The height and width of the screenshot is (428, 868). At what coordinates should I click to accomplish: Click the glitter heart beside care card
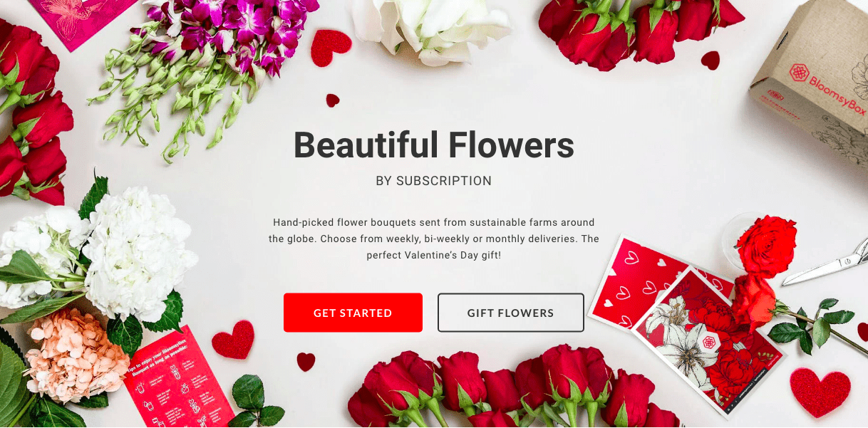(x=233, y=340)
